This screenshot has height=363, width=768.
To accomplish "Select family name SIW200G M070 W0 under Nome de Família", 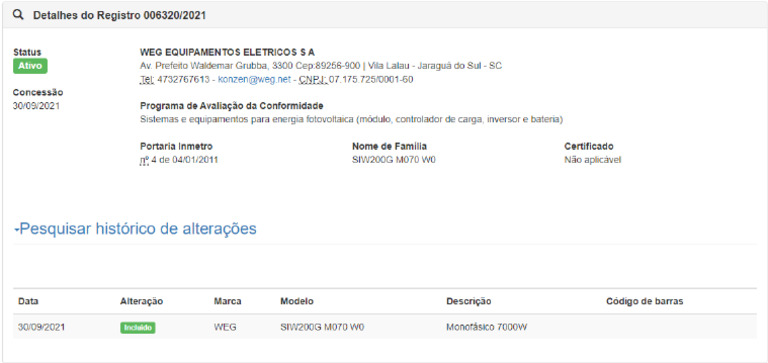I will pos(394,160).
